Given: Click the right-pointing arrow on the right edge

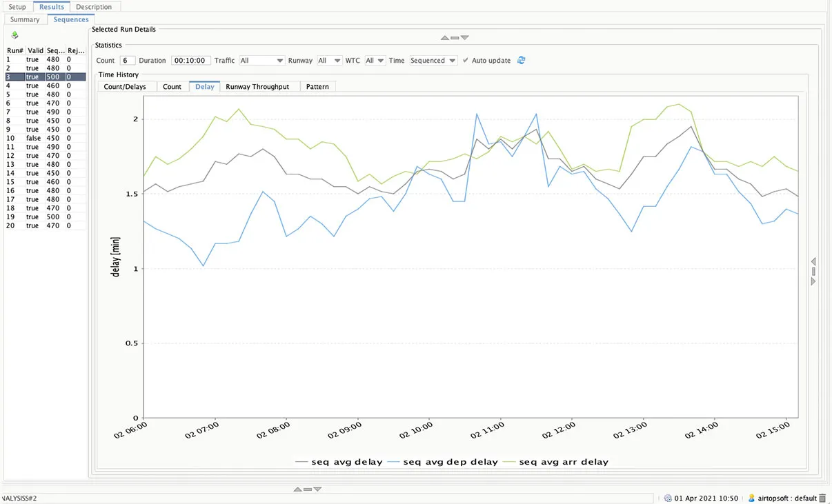Looking at the screenshot, I should (x=813, y=281).
